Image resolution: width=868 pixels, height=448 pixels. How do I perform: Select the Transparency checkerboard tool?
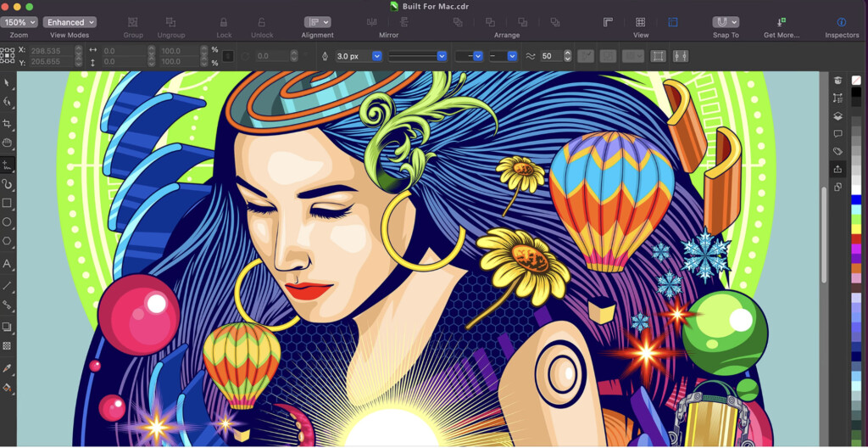[x=7, y=345]
